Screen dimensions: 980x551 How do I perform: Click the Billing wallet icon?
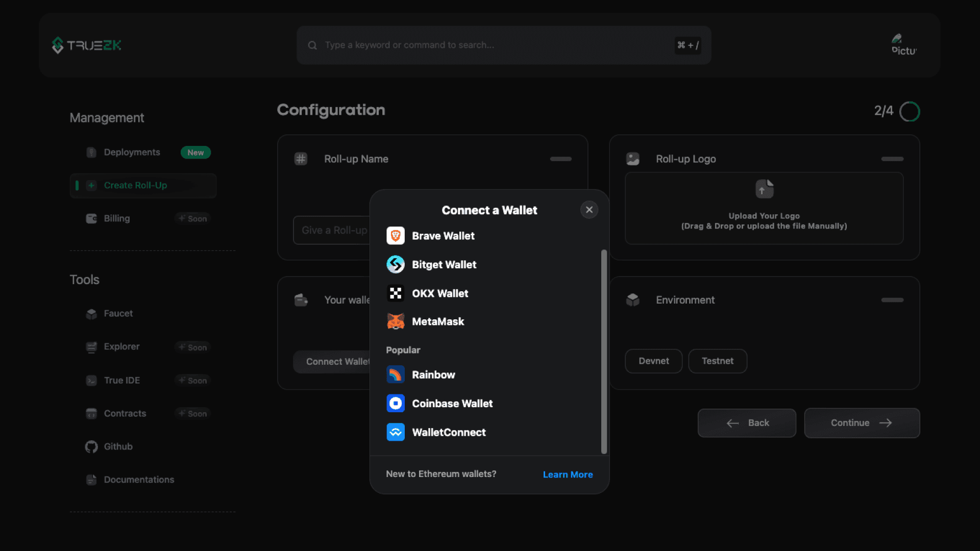tap(91, 218)
